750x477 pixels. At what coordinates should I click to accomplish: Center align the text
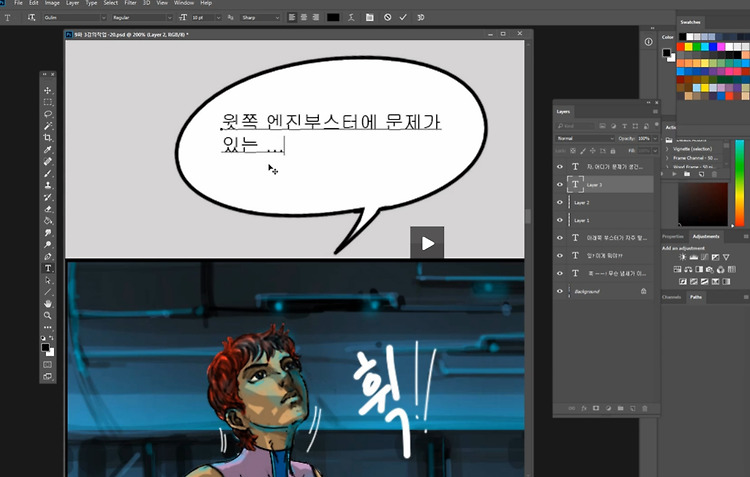click(x=304, y=18)
